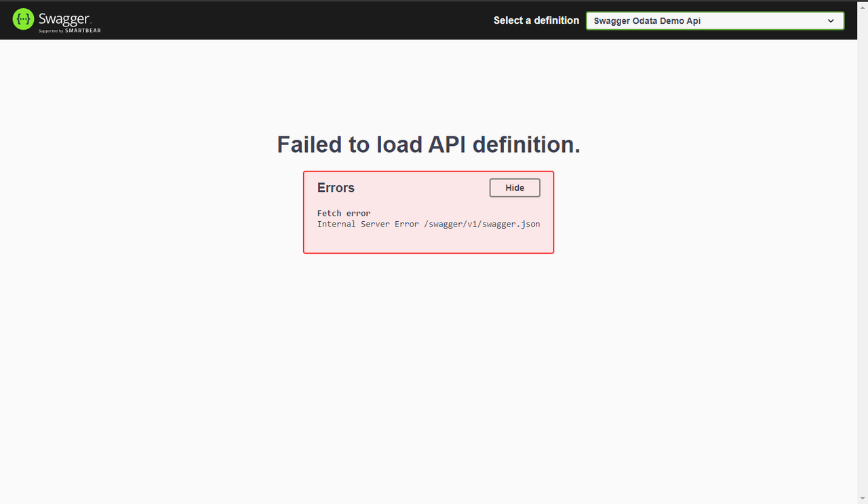
Task: Click the dropdown chevron arrow
Action: coord(831,21)
